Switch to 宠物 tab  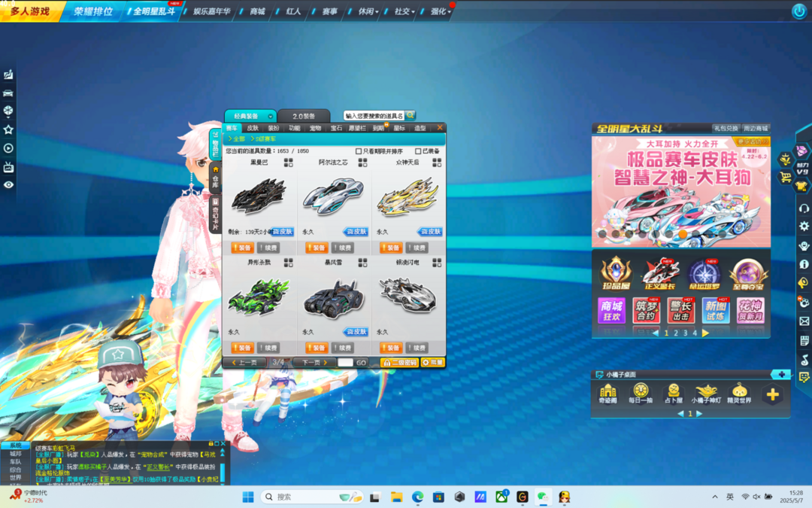click(315, 128)
